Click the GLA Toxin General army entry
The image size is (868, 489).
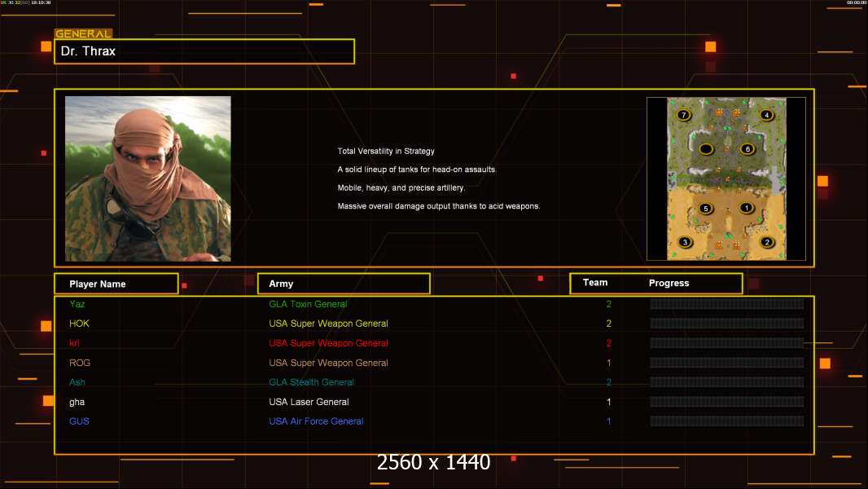coord(308,304)
